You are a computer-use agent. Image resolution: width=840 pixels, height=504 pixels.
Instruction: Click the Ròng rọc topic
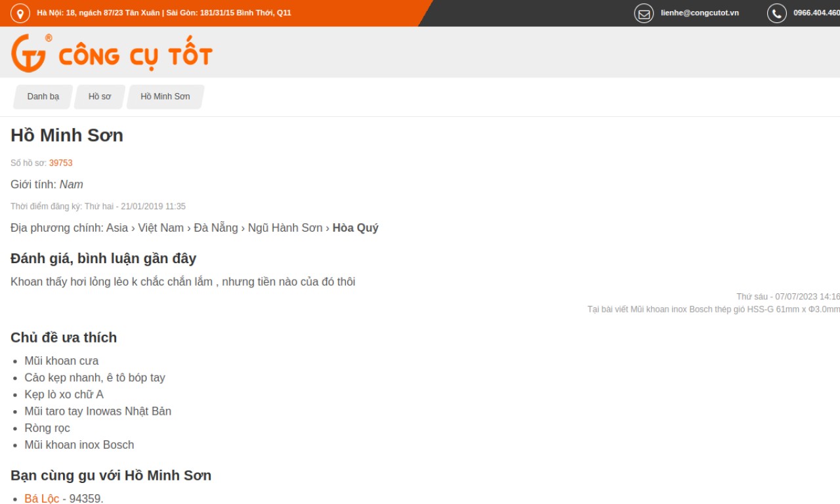(x=47, y=428)
